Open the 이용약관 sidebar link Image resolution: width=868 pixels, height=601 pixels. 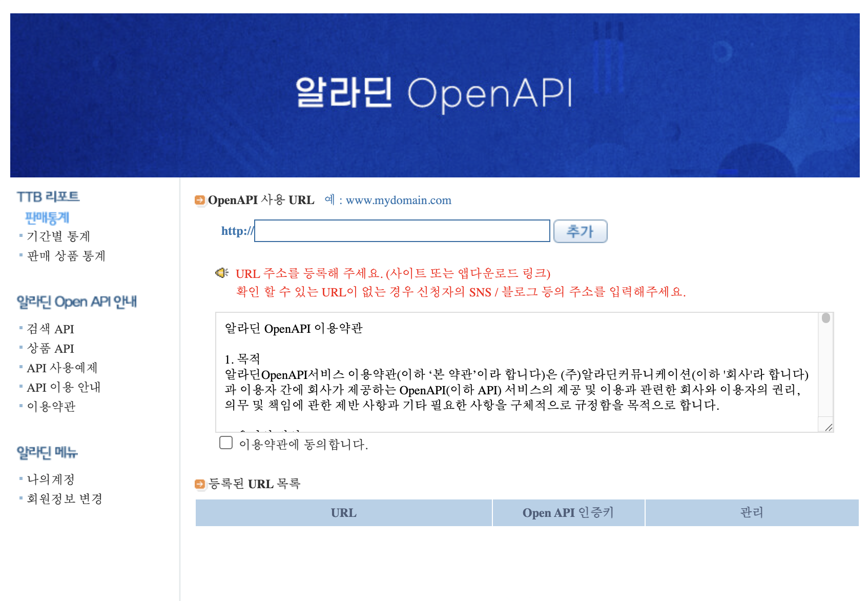[51, 407]
